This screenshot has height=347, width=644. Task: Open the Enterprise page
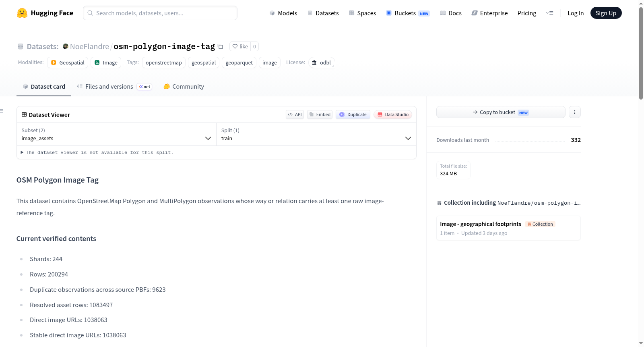[489, 13]
